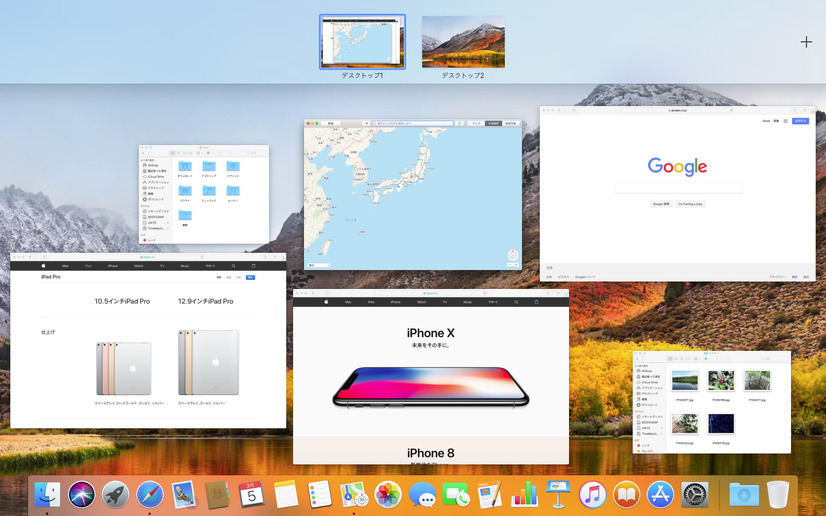Click the Maps search field
The width and height of the screenshot is (826, 516).
click(x=412, y=123)
